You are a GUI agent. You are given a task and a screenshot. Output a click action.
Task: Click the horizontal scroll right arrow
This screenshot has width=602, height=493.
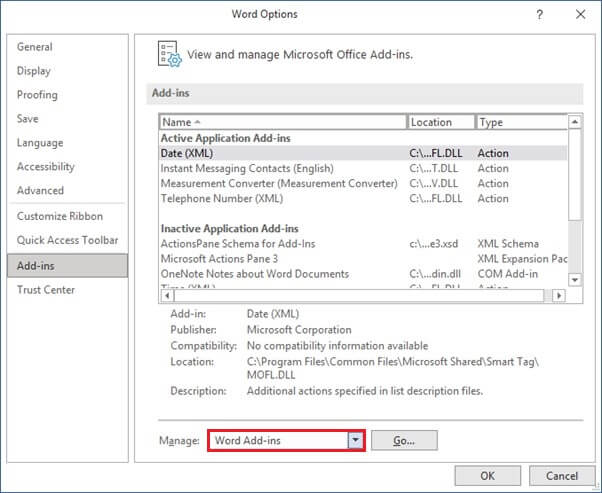pos(559,296)
